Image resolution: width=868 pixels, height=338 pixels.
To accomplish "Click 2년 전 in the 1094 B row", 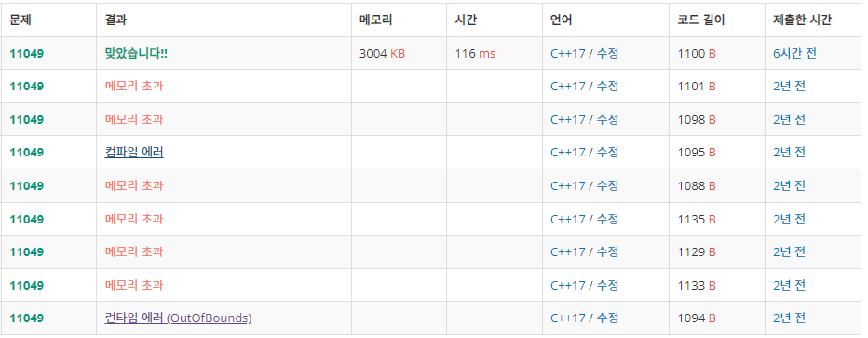I will click(789, 318).
